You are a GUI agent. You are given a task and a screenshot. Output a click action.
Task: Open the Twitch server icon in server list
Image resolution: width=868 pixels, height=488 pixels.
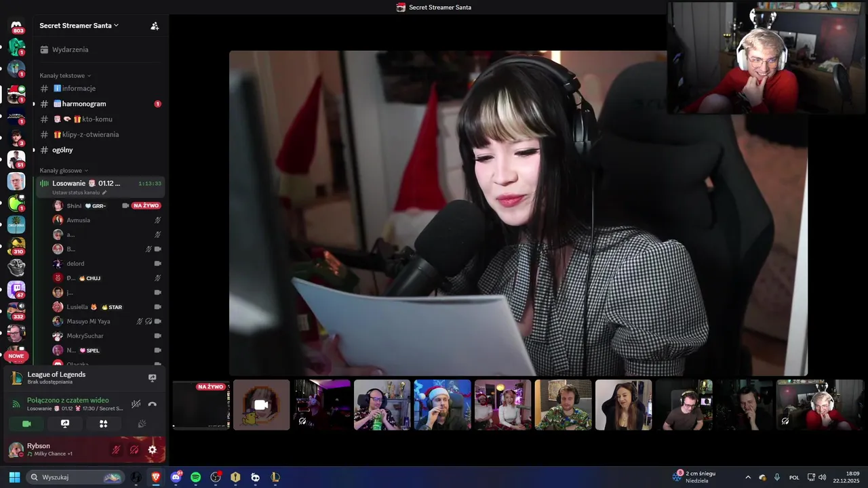16,289
